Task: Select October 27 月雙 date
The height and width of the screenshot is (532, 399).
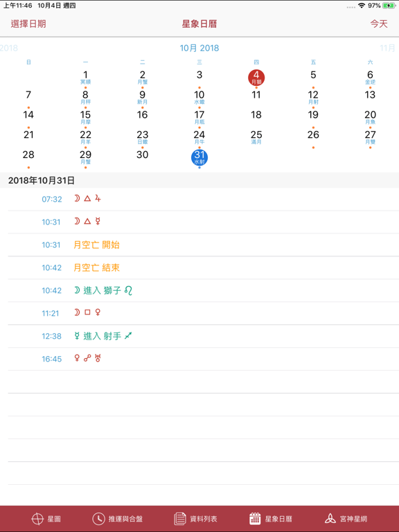Action: [370, 138]
